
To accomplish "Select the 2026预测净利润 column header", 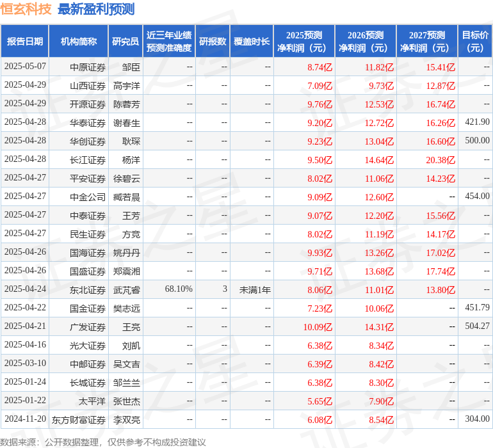I will pyautogui.click(x=366, y=41).
